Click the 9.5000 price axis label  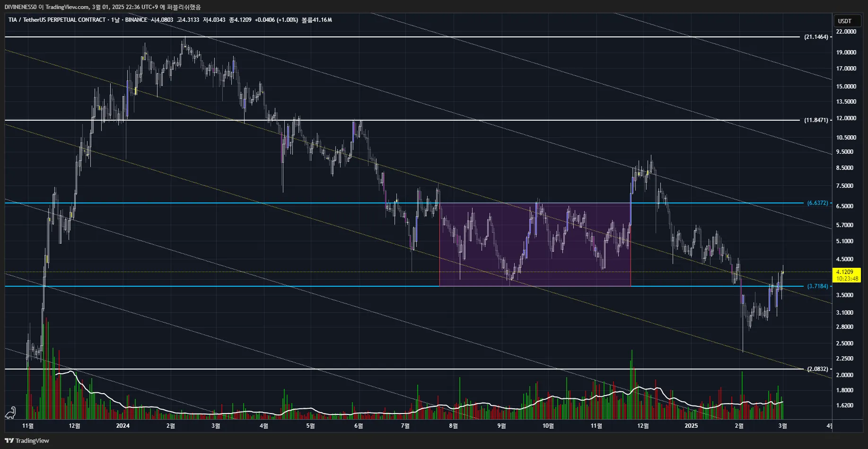click(845, 152)
